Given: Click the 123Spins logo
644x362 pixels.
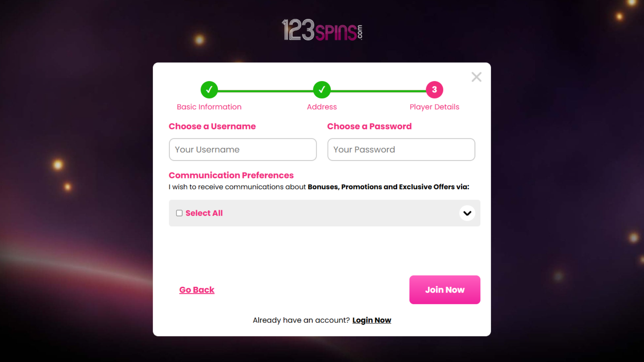Looking at the screenshot, I should [x=322, y=30].
